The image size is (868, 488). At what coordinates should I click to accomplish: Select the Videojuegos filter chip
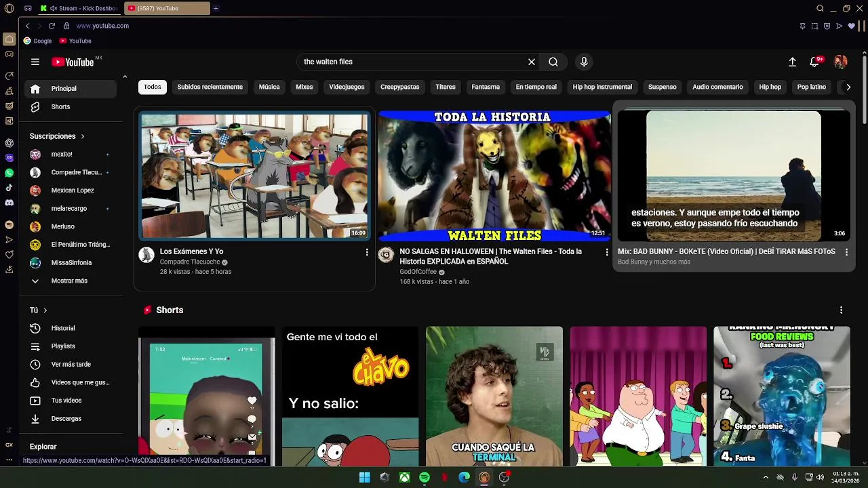coord(347,87)
